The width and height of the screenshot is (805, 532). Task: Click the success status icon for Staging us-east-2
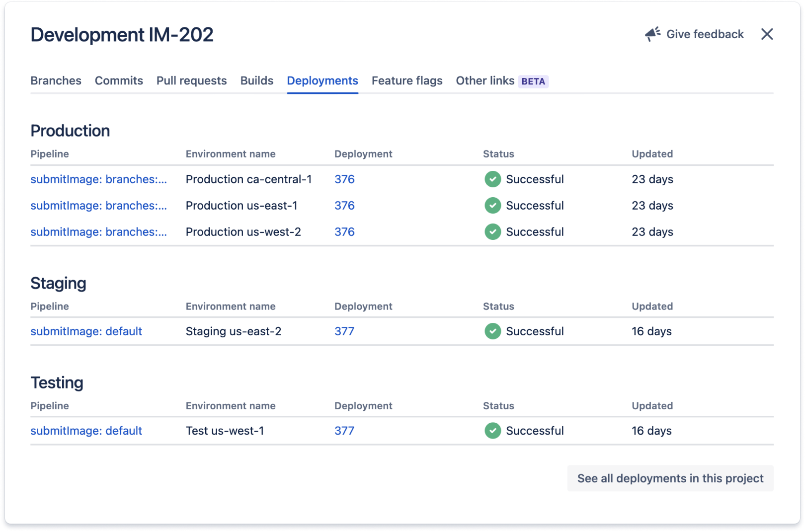(x=492, y=331)
